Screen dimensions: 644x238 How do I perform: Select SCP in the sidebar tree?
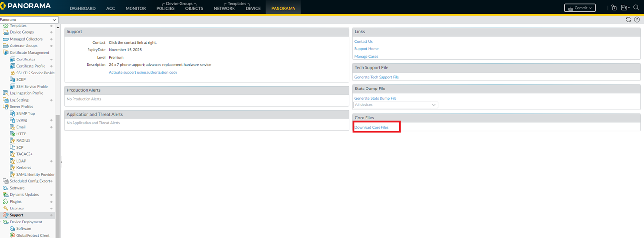pyautogui.click(x=20, y=148)
